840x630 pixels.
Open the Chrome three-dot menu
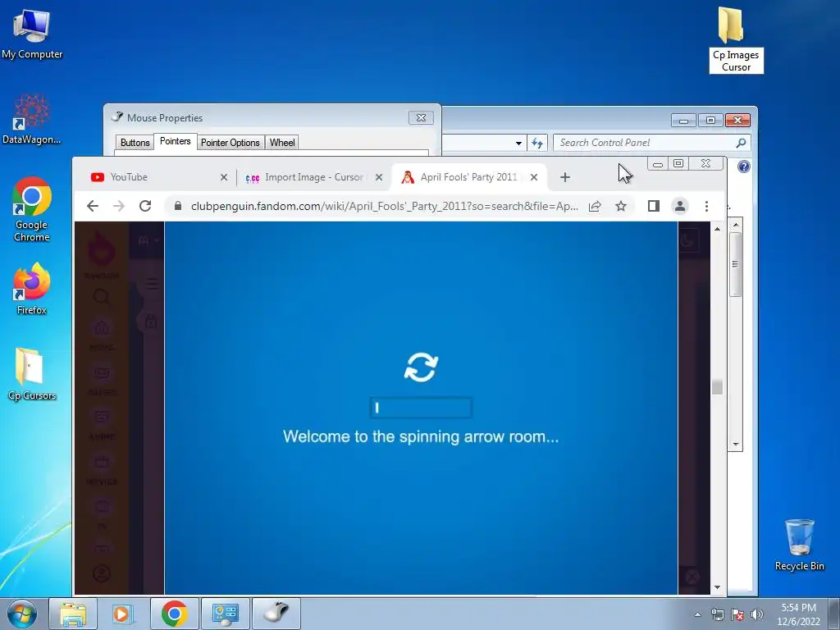tap(706, 206)
